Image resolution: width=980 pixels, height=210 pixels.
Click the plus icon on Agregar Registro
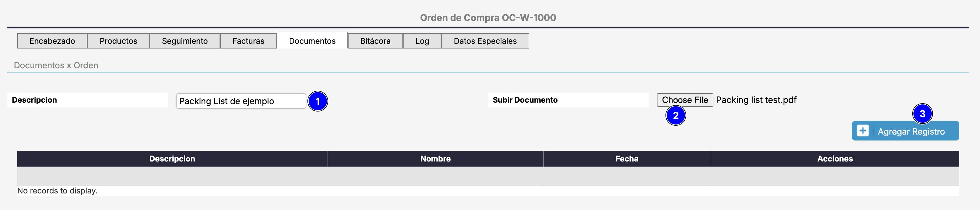863,131
